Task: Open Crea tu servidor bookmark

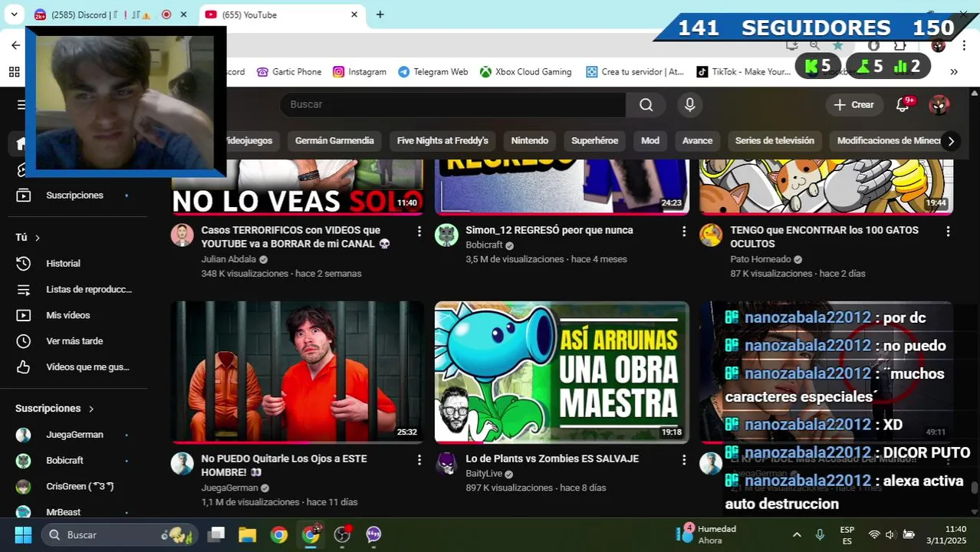Action: pos(634,71)
